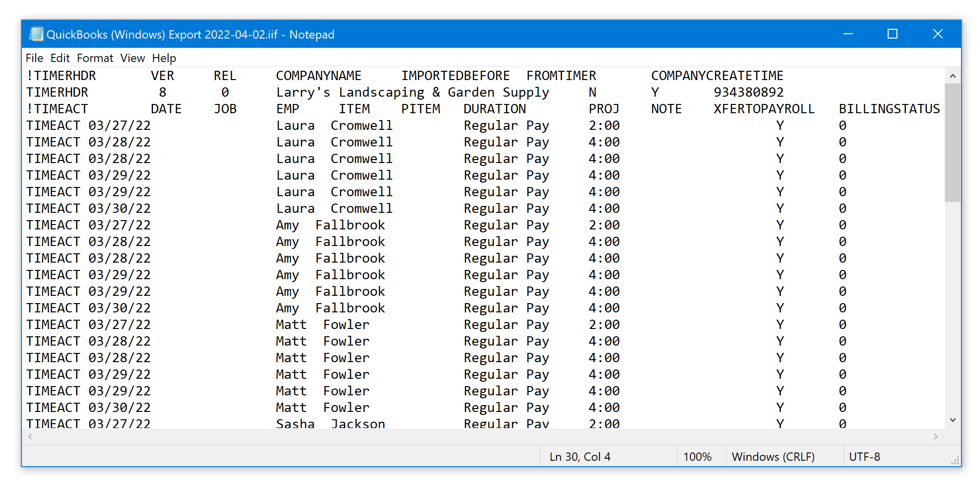Click the 100% zoom status entry
Image resolution: width=980 pixels, height=492 pixels.
(697, 457)
